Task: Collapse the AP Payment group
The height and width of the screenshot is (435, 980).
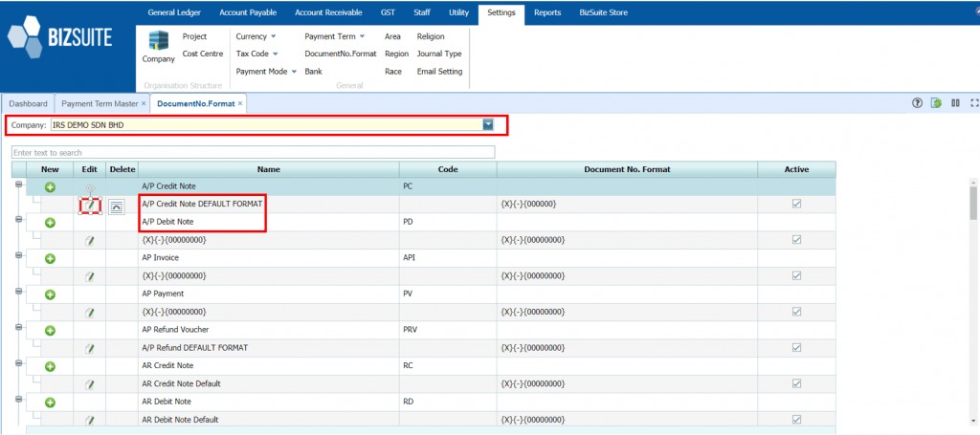Action: [x=19, y=291]
